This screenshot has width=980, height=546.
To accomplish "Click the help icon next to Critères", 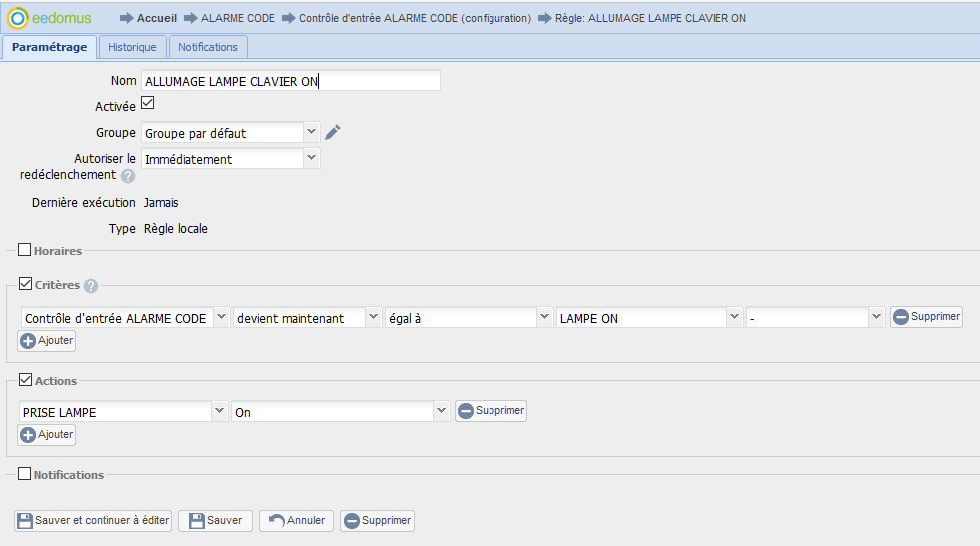I will click(91, 286).
